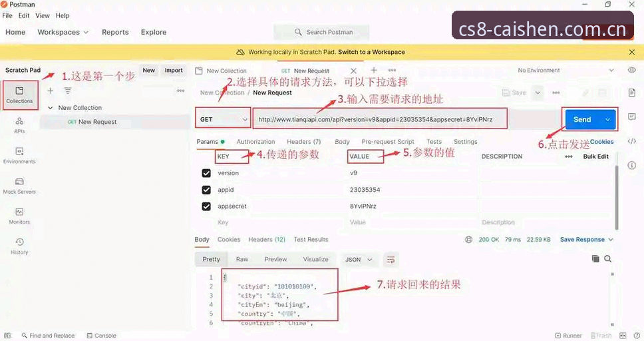
Task: Uncheck the version parameter checkbox
Action: [x=206, y=173]
